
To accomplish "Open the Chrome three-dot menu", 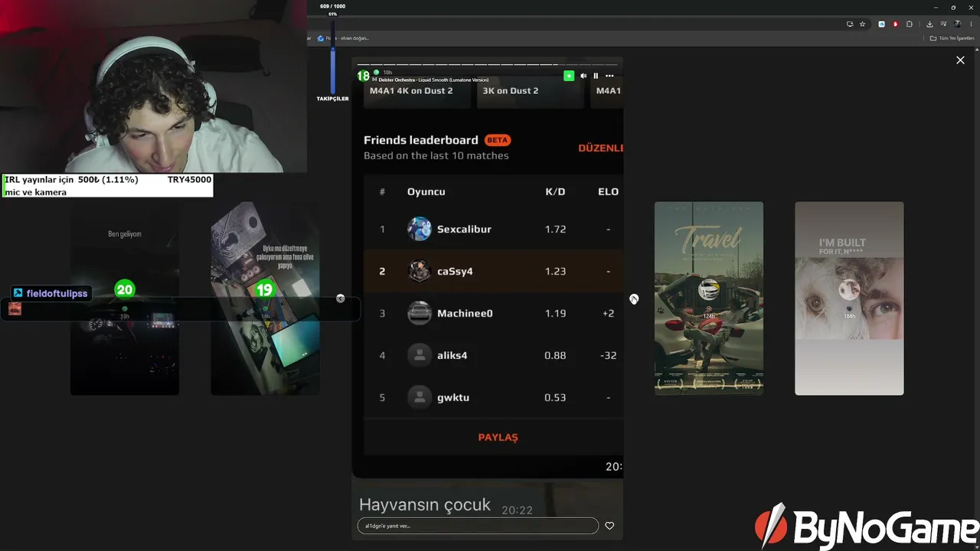I will pos(971,24).
